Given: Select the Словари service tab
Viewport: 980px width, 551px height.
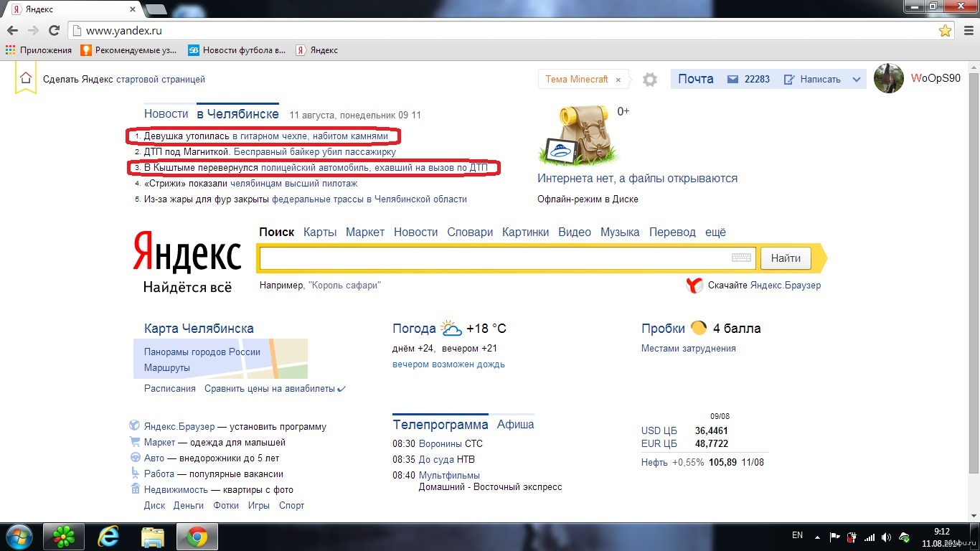Looking at the screenshot, I should tap(470, 232).
